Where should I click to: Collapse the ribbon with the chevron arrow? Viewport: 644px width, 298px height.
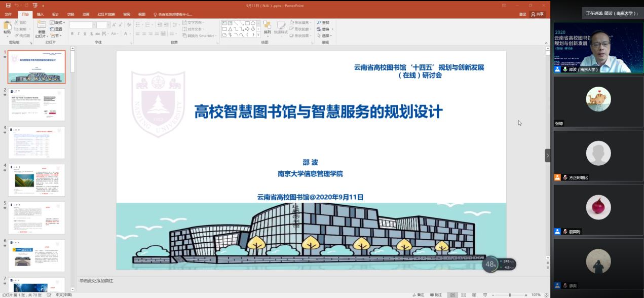click(x=545, y=43)
